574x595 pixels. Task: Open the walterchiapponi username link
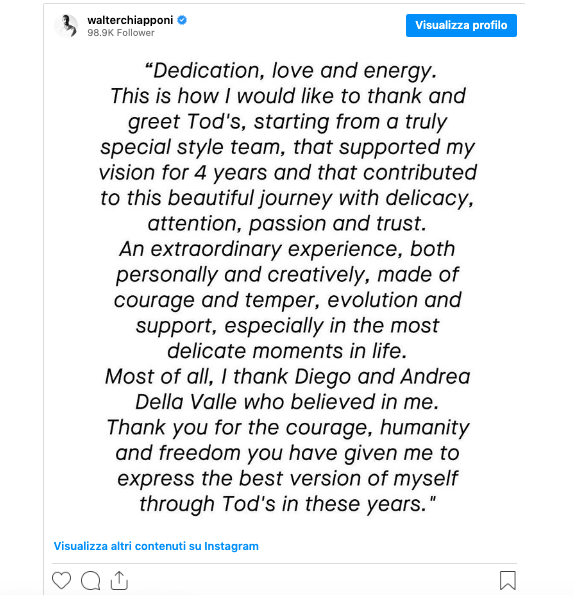click(x=130, y=20)
